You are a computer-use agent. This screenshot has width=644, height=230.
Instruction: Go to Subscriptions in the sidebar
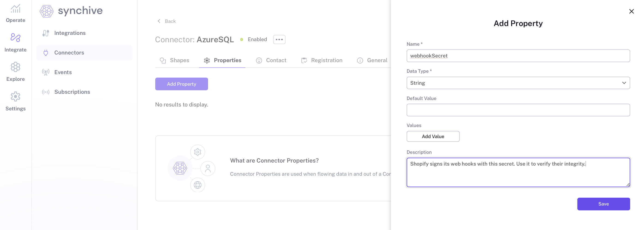[x=72, y=92]
